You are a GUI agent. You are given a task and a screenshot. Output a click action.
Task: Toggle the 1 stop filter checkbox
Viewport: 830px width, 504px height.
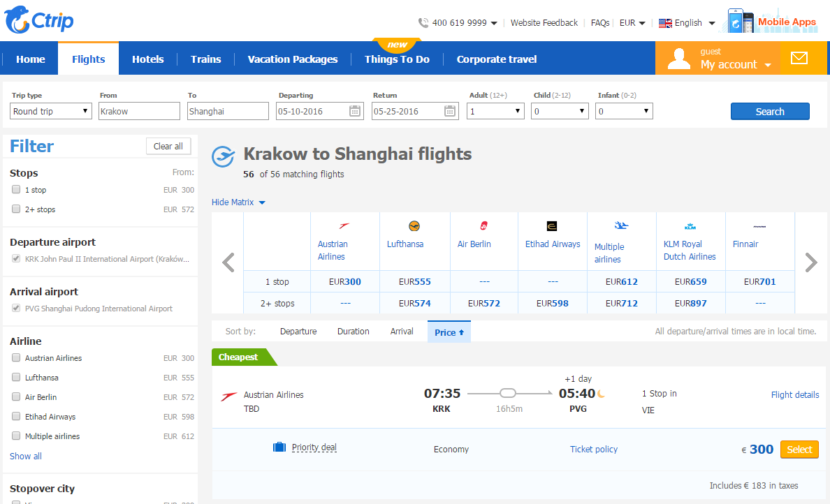(x=16, y=189)
